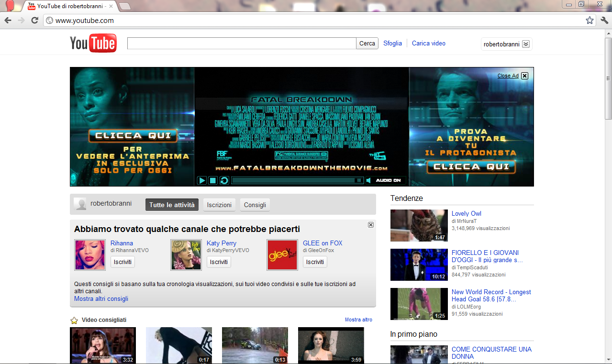Screen dimensions: 612x364
Task: Stop the ad video trailer
Action: point(213,180)
